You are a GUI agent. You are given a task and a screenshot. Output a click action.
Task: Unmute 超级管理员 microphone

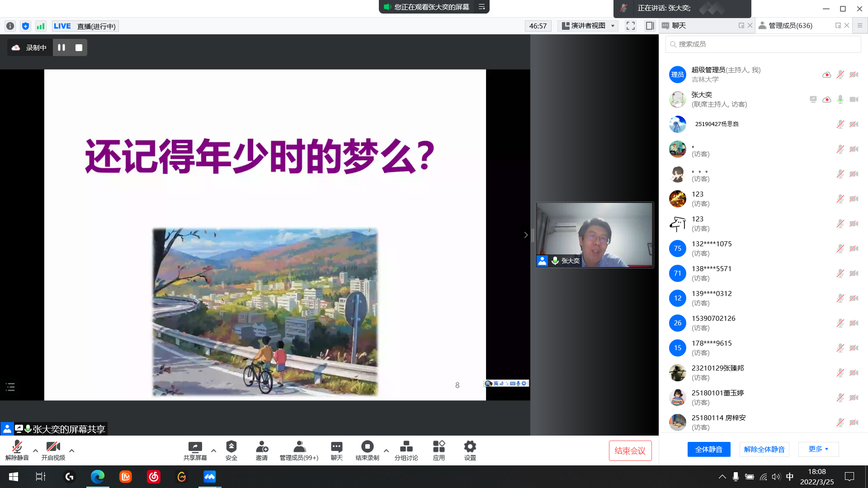coord(840,75)
